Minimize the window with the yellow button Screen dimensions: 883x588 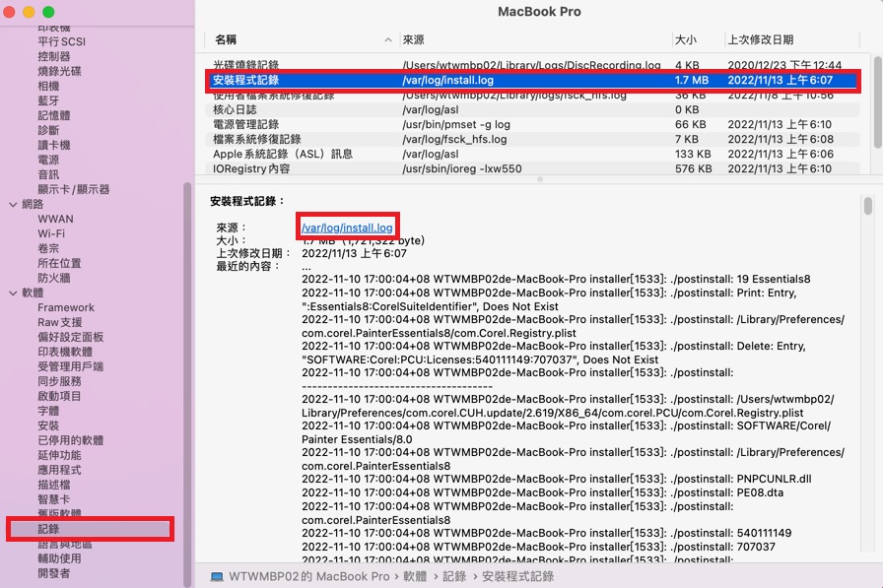29,12
